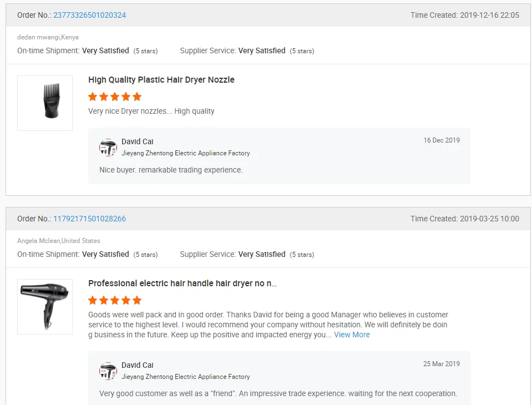Open order number 23773326501020324
The height and width of the screenshot is (405, 532).
pos(89,15)
